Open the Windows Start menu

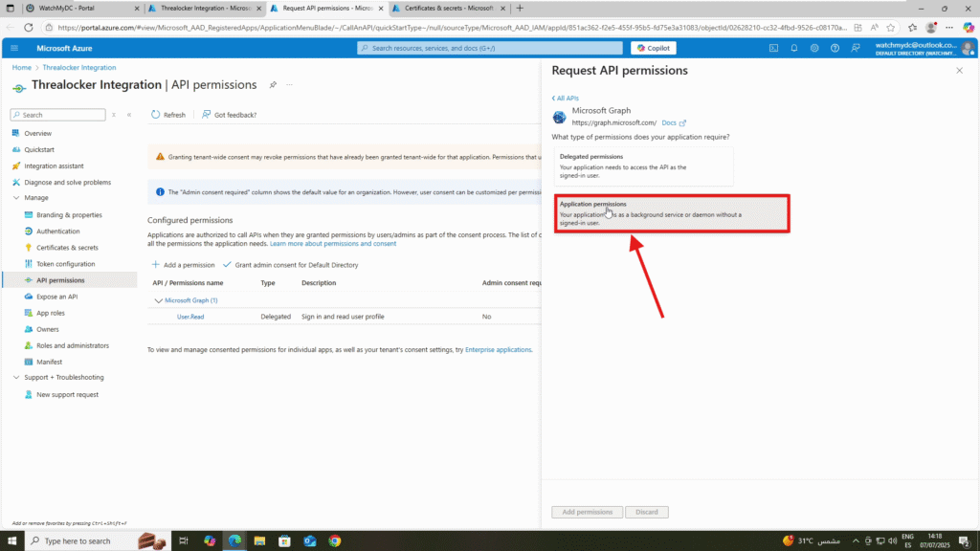coord(11,540)
